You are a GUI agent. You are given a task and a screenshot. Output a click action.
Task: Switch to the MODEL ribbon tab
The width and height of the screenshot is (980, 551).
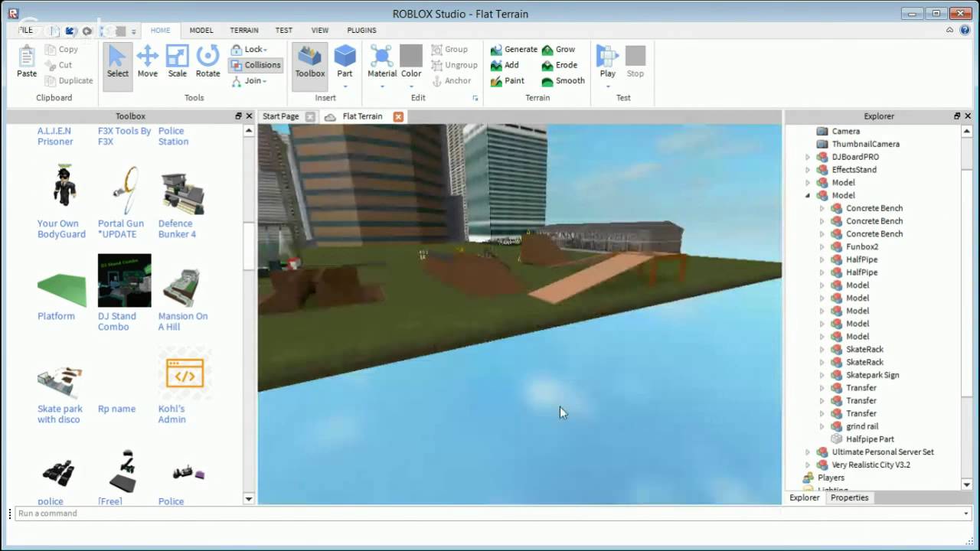pyautogui.click(x=201, y=30)
